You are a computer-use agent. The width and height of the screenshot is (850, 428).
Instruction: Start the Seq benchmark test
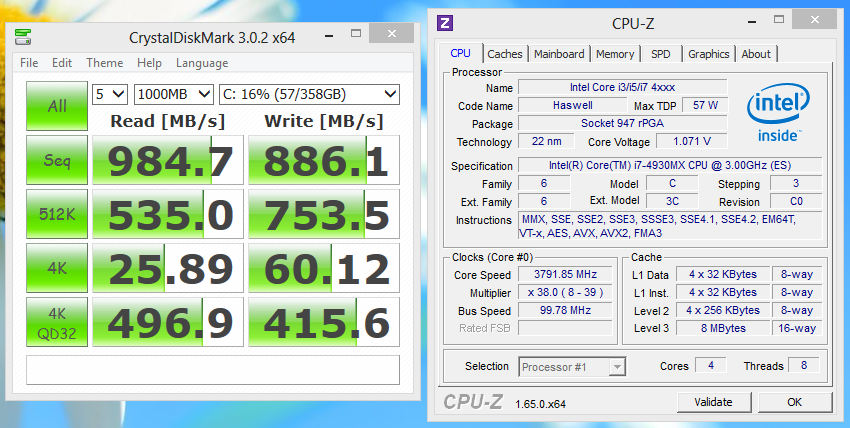click(x=57, y=160)
